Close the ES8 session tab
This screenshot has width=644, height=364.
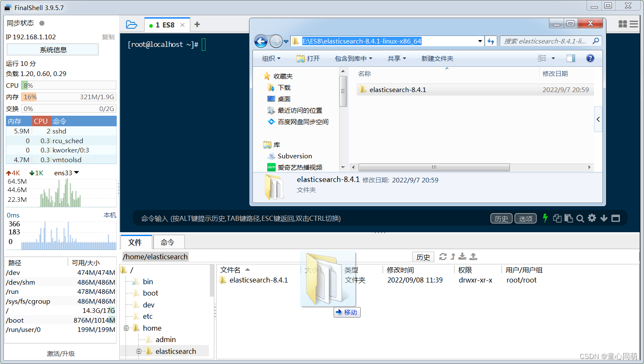[x=182, y=25]
